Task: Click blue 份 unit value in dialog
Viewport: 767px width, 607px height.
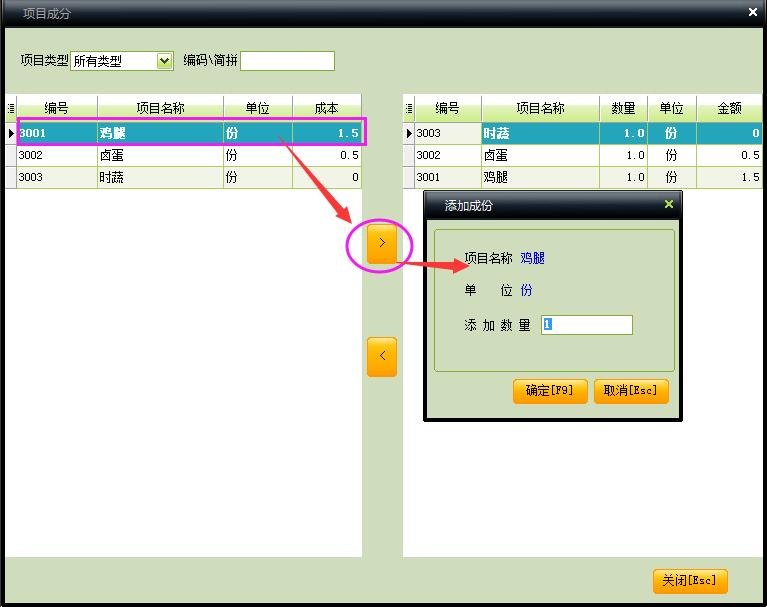Action: coord(526,290)
